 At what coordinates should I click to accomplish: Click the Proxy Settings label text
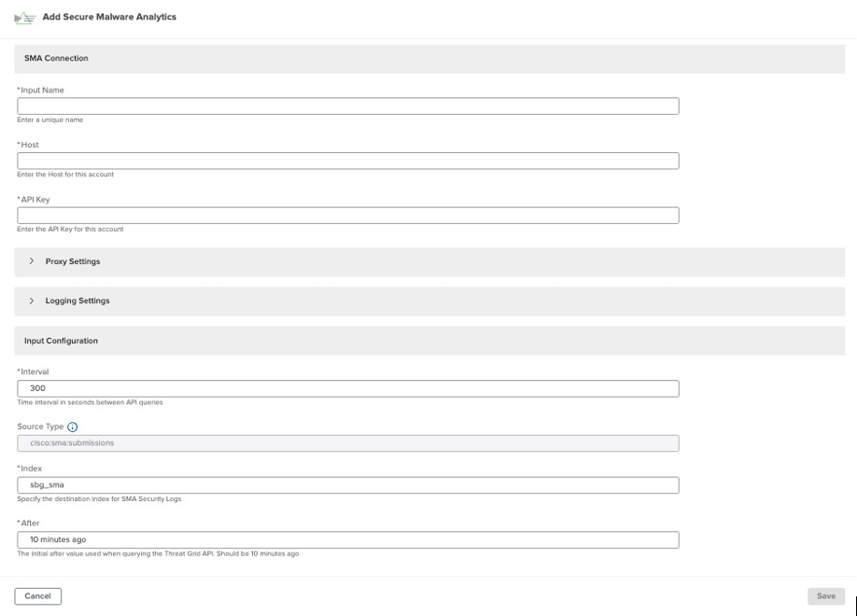73,261
